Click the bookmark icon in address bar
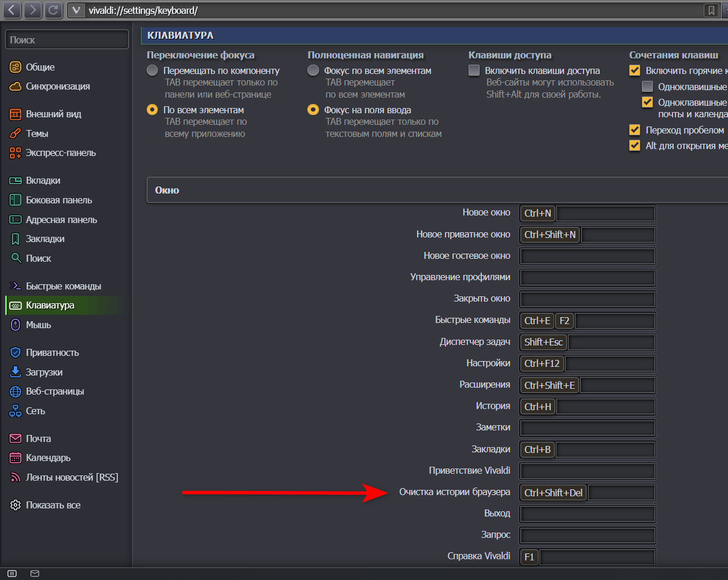The height and width of the screenshot is (580, 728). point(711,10)
